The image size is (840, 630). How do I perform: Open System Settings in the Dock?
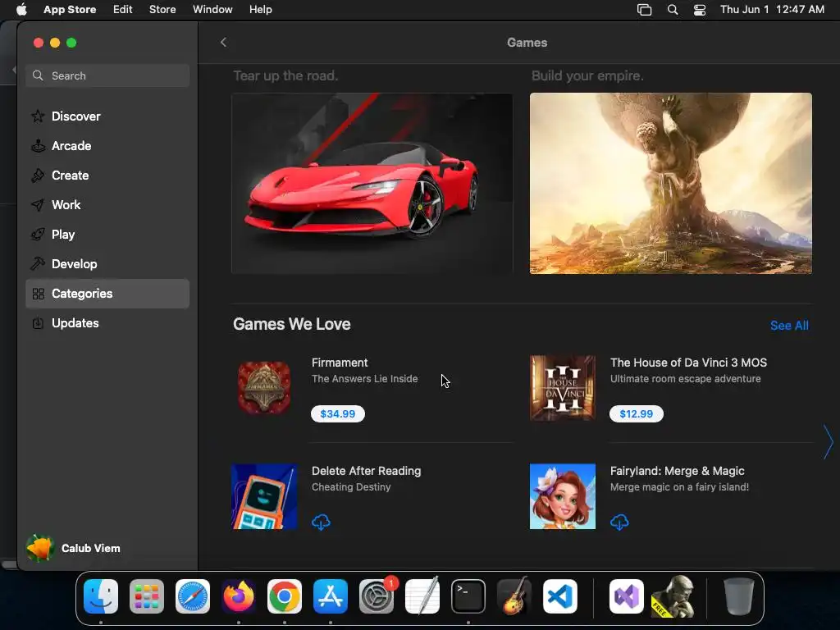(x=376, y=596)
